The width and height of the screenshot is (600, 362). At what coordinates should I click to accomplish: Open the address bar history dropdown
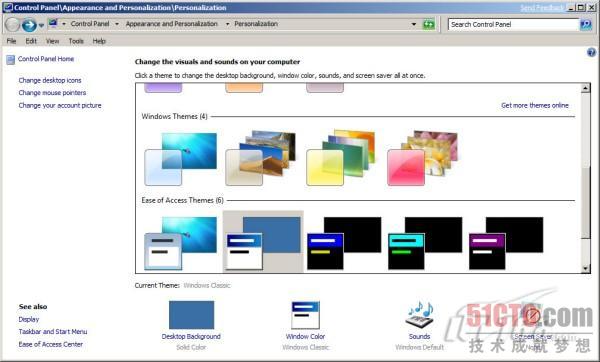tap(414, 24)
